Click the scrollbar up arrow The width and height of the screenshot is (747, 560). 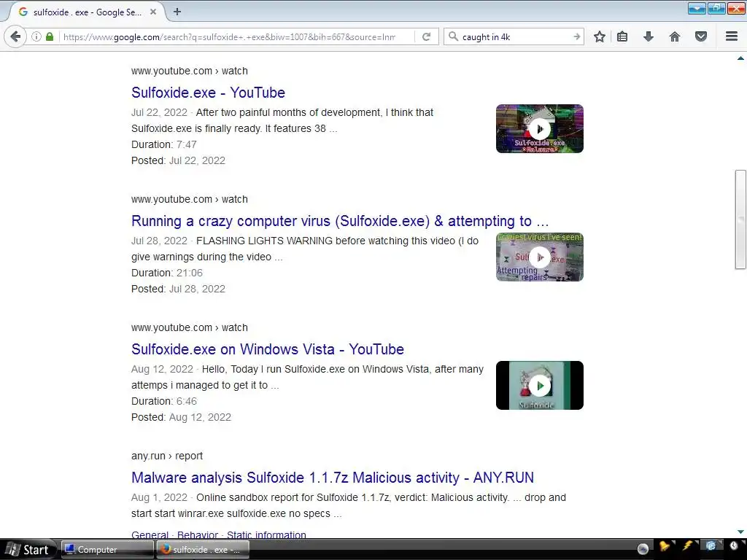[x=740, y=58]
